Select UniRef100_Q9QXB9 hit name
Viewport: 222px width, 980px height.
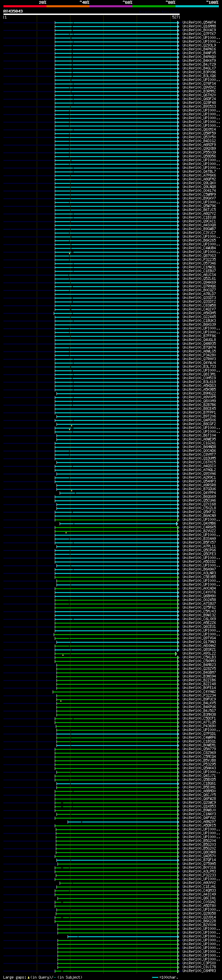199,148
